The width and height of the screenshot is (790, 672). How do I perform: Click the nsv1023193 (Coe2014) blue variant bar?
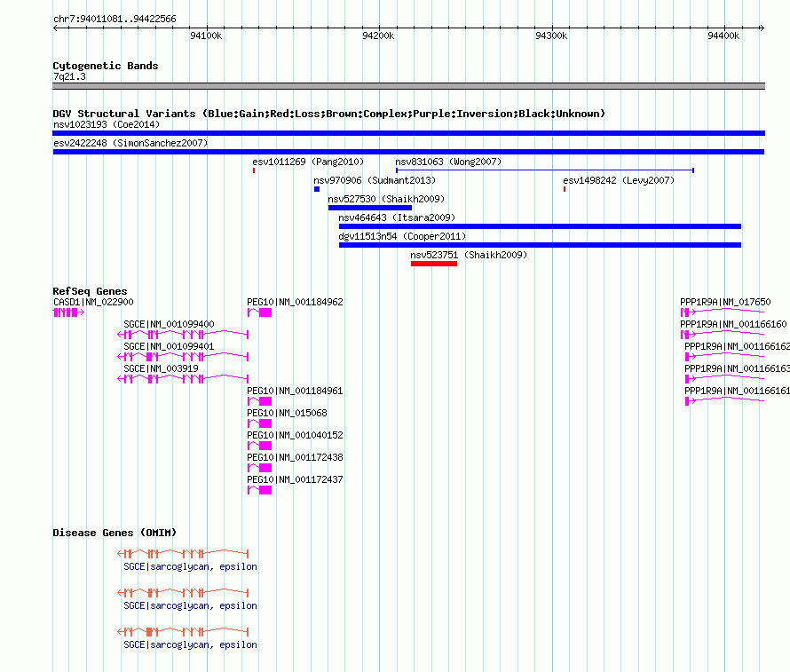pyautogui.click(x=408, y=133)
